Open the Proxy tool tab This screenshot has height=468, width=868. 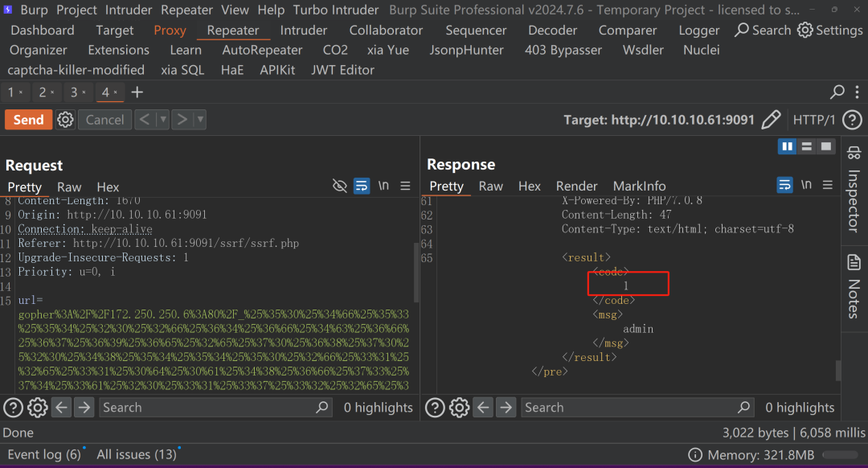[170, 31]
